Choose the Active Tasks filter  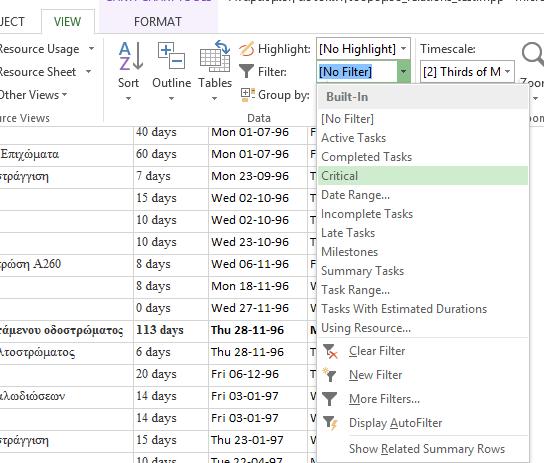coord(423,138)
